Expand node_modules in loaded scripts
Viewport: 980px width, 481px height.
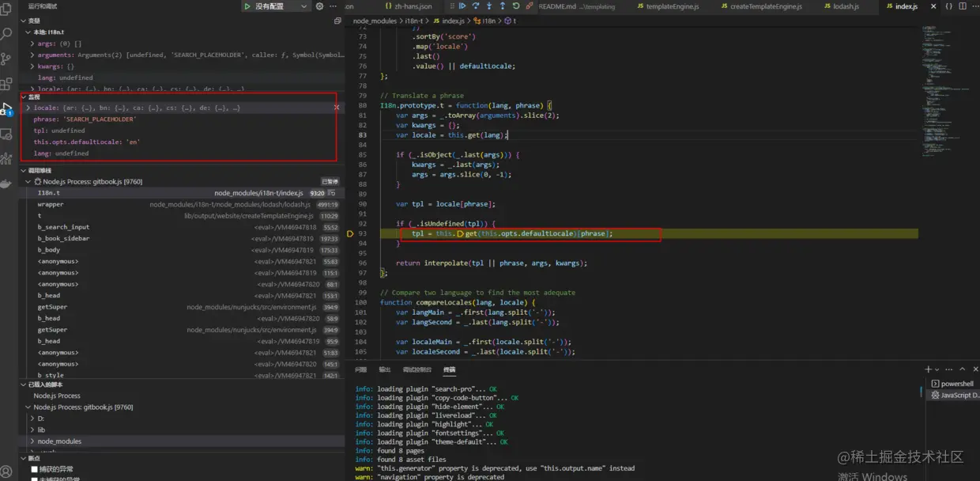click(x=59, y=441)
